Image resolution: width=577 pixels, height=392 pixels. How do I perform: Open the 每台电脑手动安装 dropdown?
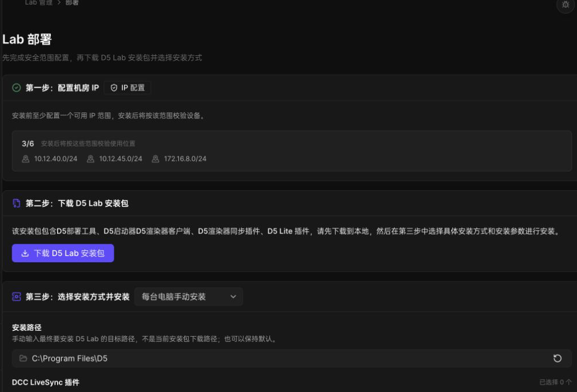[189, 296]
